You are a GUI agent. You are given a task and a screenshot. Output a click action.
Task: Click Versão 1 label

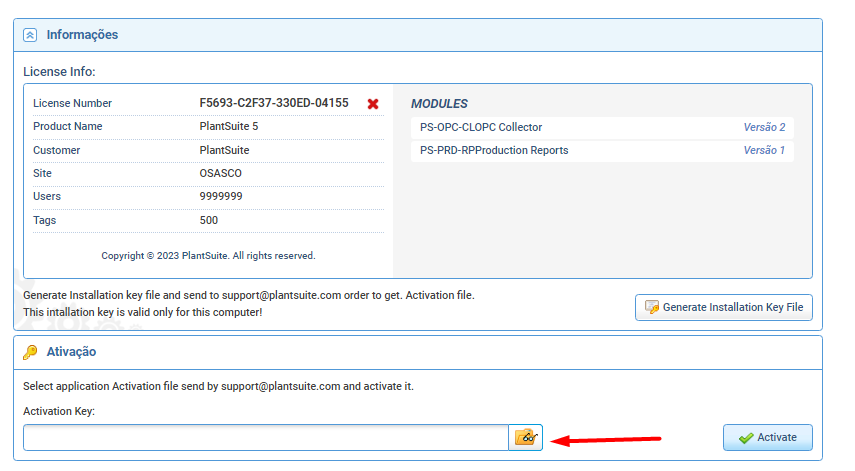(764, 150)
